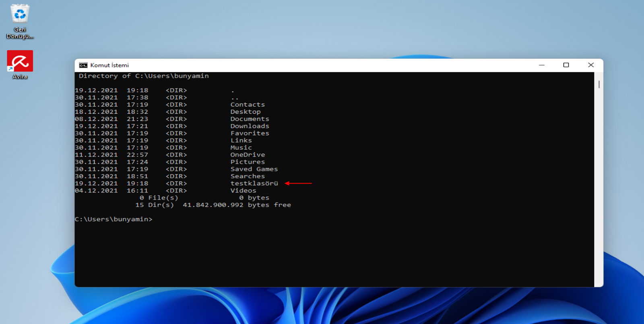Select the 'Videos' directory entry

pos(243,191)
